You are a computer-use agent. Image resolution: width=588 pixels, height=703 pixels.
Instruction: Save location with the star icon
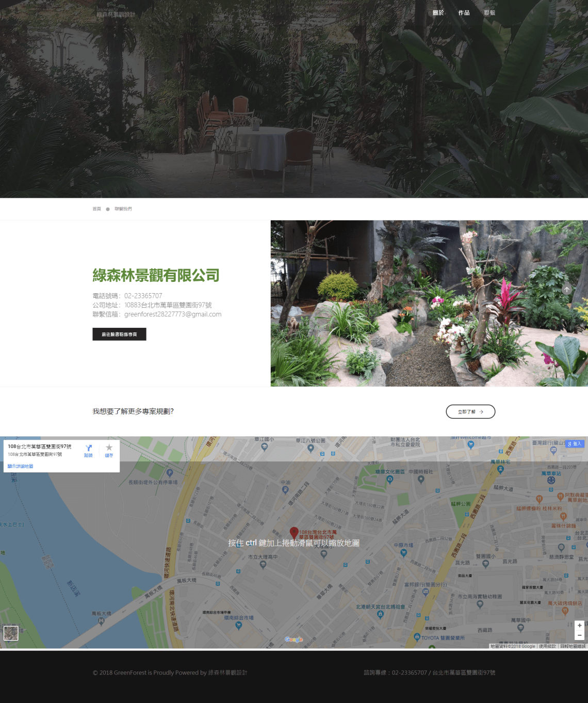pos(109,448)
